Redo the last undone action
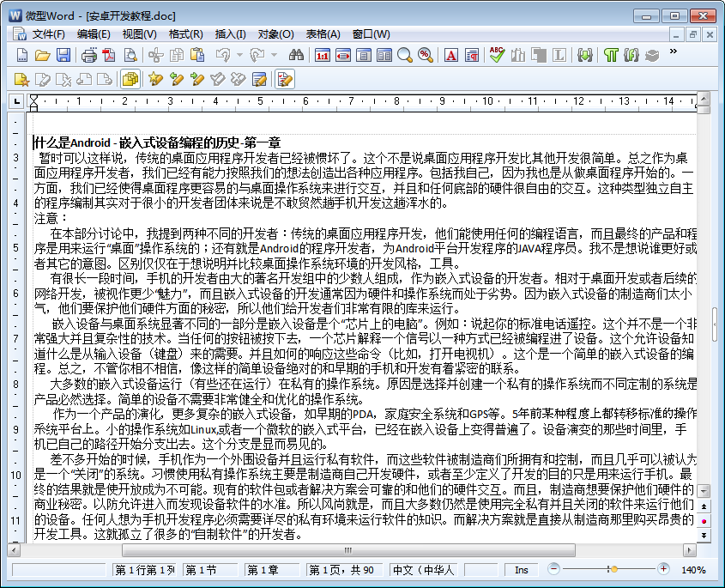The image size is (725, 588). pyautogui.click(x=257, y=56)
